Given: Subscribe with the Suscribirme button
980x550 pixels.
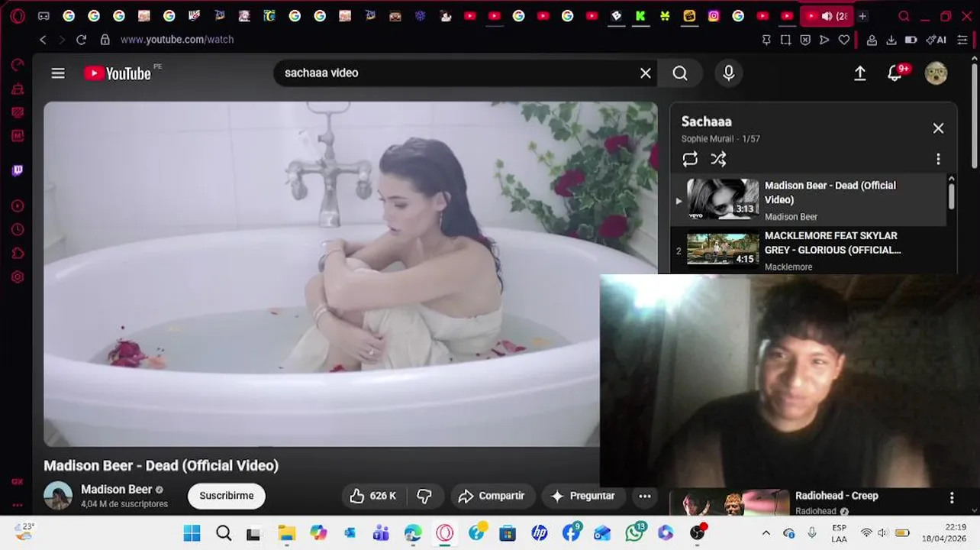Looking at the screenshot, I should [227, 496].
